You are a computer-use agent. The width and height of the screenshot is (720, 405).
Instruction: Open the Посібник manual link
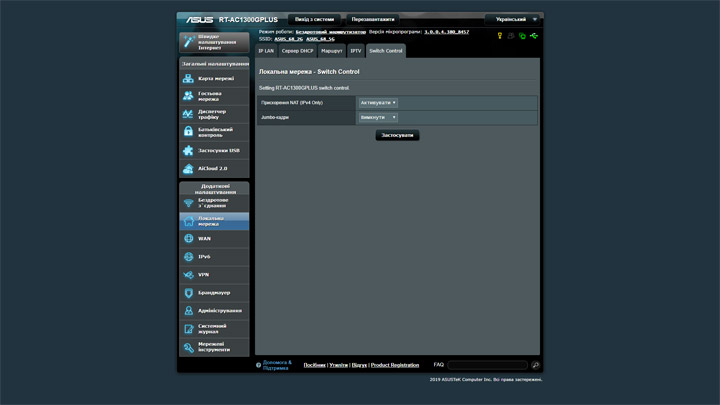tap(315, 365)
